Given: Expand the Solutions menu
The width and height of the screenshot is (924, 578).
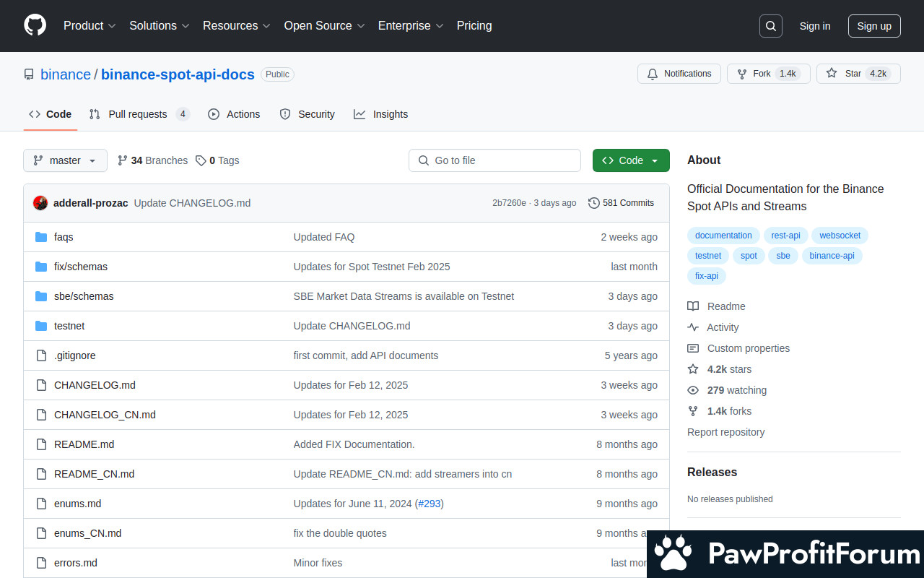Looking at the screenshot, I should (x=160, y=25).
